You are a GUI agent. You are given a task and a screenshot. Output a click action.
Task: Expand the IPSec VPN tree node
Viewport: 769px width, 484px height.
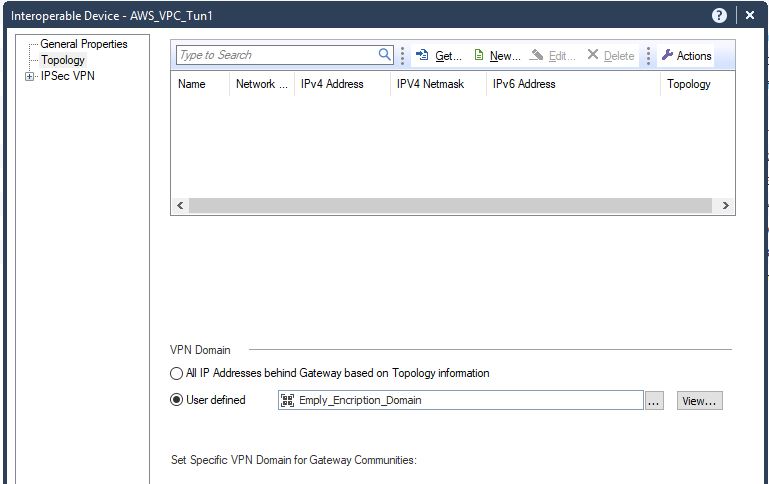[x=29, y=76]
